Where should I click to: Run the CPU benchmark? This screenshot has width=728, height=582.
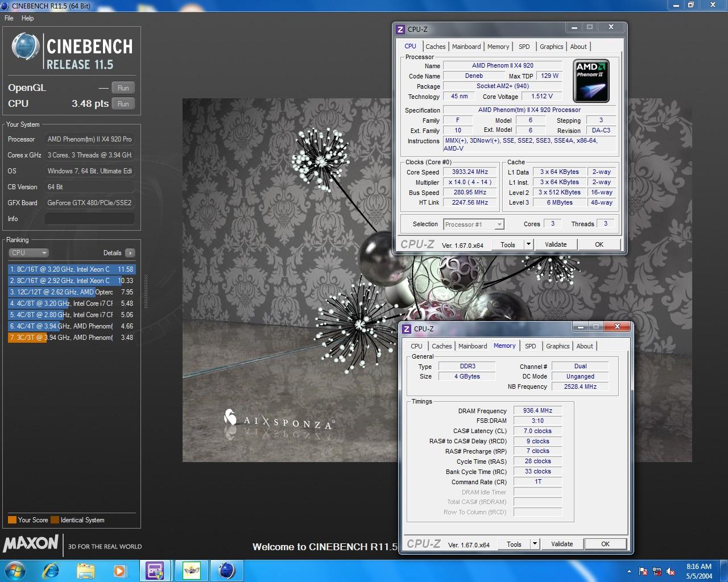click(x=123, y=104)
